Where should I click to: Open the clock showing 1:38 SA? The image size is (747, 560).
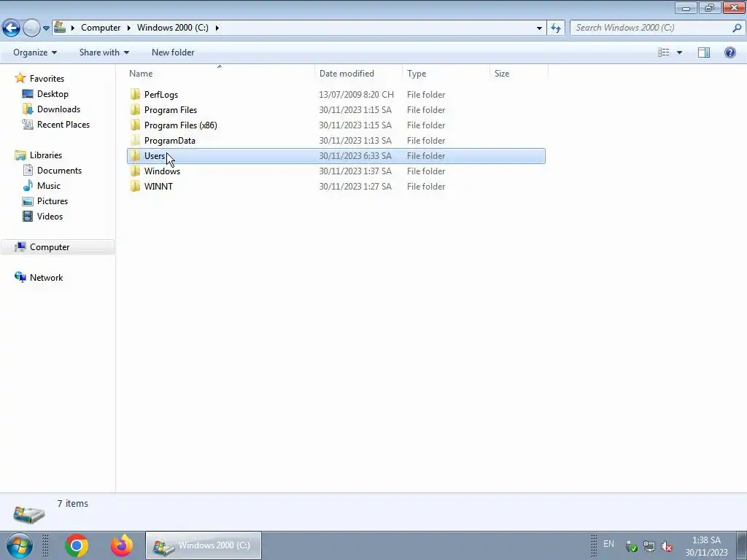[706, 546]
